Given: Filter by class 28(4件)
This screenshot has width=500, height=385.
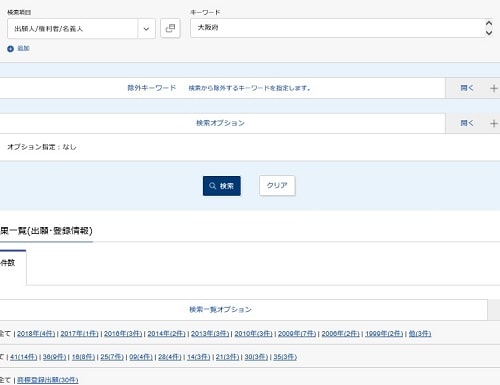Looking at the screenshot, I should coord(170,357).
